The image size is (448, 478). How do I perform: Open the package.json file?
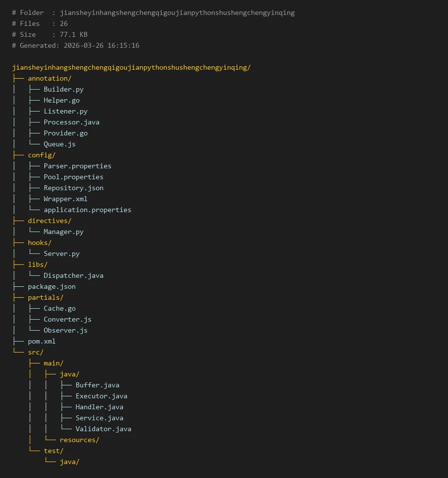pos(51,286)
